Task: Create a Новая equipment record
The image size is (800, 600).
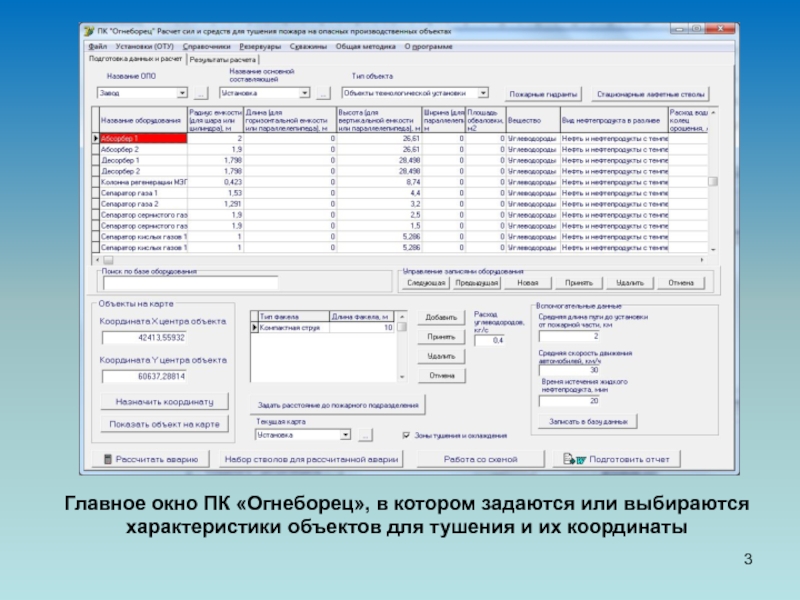Action: tap(528, 283)
